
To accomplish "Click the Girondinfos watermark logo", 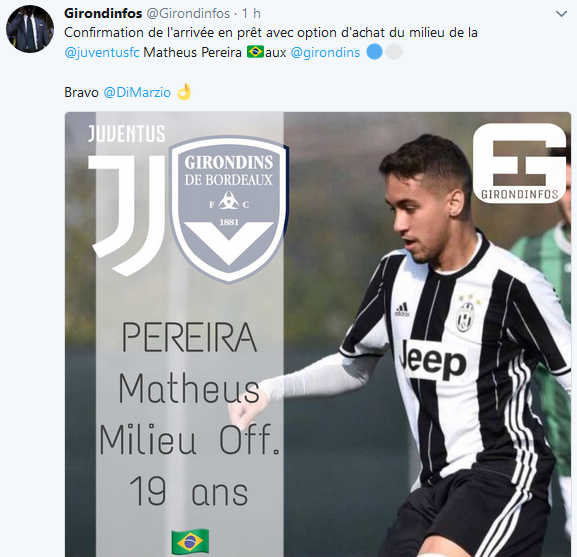I will point(520,163).
